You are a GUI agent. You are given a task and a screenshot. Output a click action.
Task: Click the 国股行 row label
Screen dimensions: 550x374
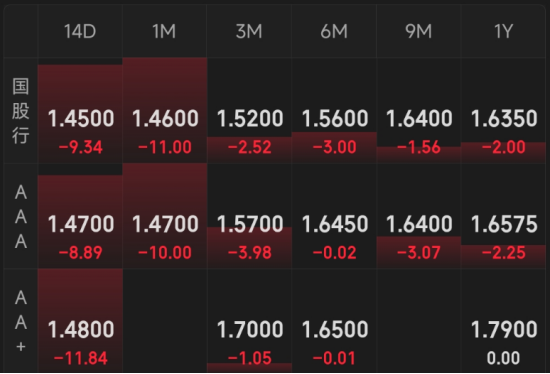[x=21, y=111]
